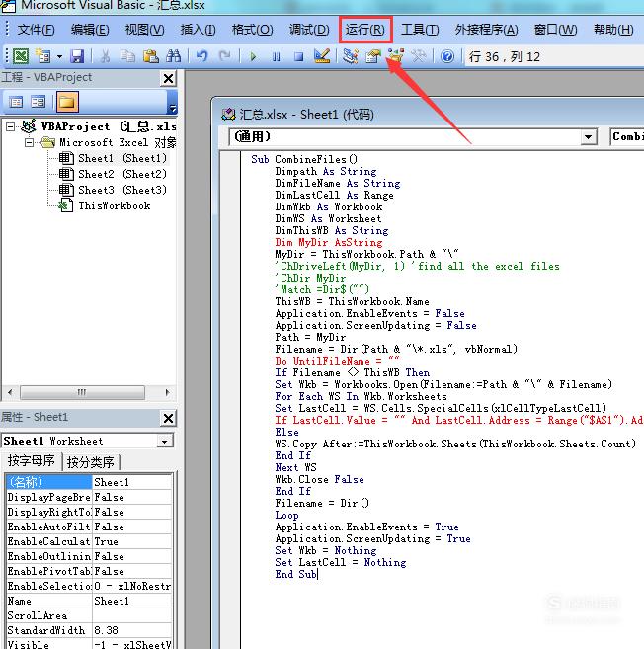The height and width of the screenshot is (649, 644).
Task: Open the 编辑(E) menu
Action: tap(90, 30)
